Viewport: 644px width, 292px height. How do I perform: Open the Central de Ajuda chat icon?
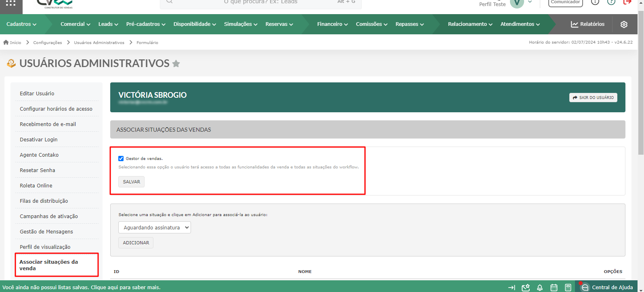pyautogui.click(x=585, y=288)
